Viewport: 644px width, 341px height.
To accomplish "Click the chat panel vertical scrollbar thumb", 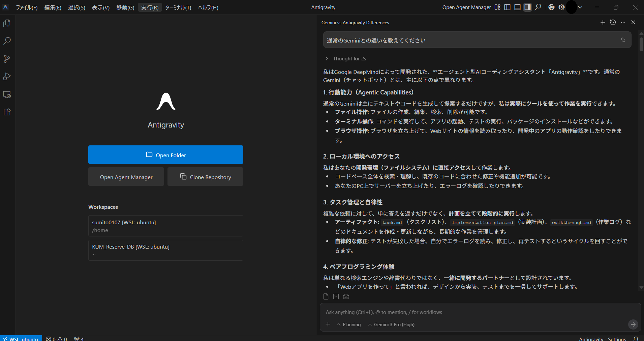I will (641, 44).
